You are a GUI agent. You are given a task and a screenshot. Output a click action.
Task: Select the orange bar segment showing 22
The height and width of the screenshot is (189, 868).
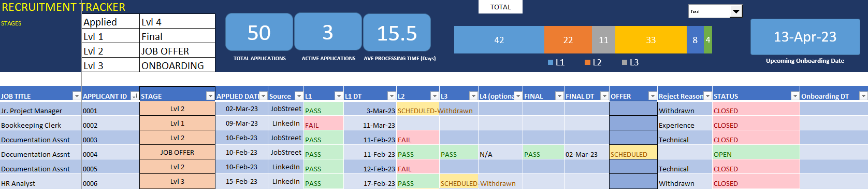568,40
